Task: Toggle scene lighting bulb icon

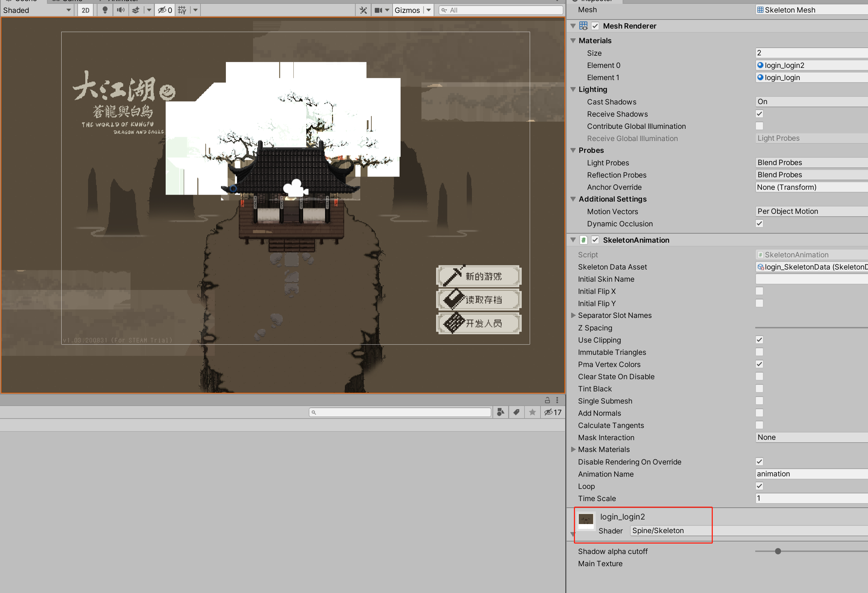Action: coord(105,10)
